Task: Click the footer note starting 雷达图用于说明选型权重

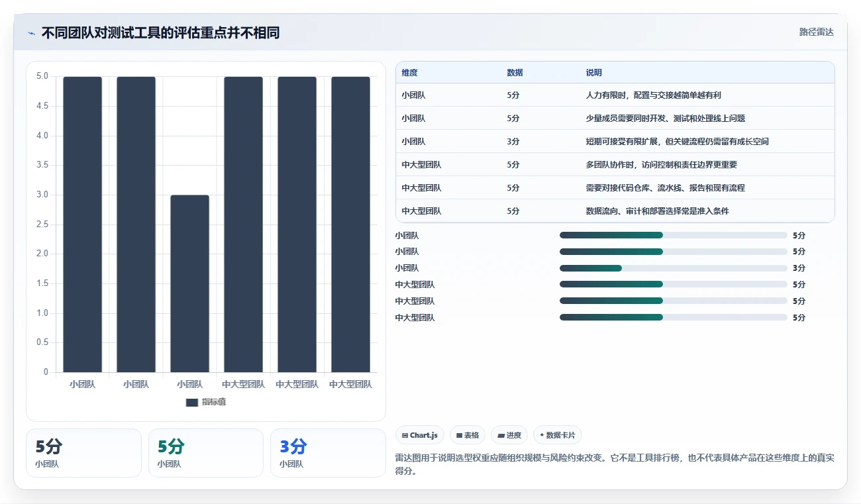Action: pos(615,464)
